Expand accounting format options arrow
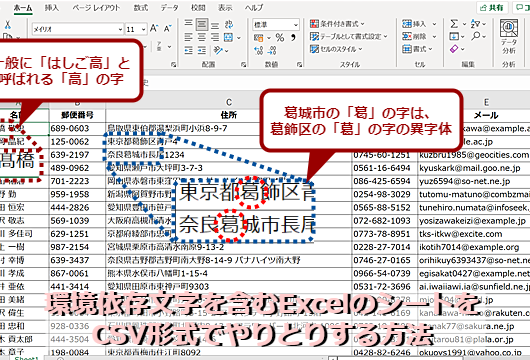 (269, 38)
